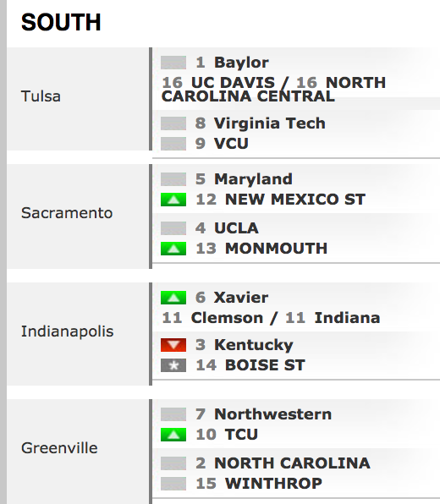The image size is (440, 504).
Task: Click the red down arrow next to Kentucky
Action: [173, 345]
